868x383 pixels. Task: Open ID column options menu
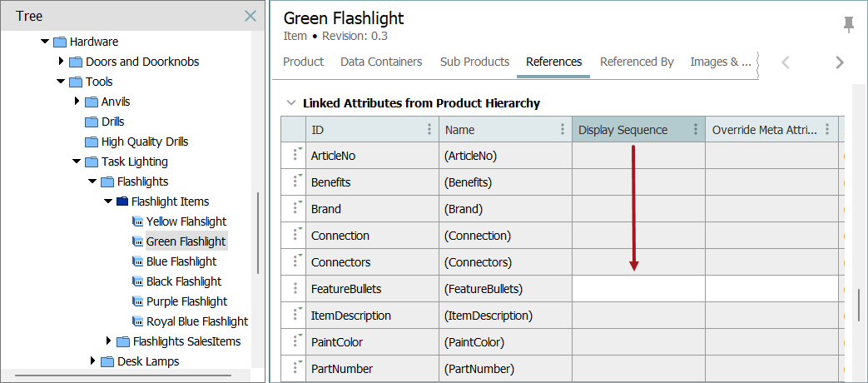coord(429,130)
